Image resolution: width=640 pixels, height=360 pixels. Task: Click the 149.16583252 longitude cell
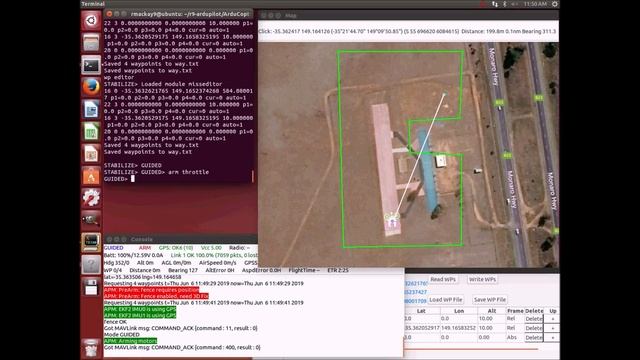pos(458,328)
